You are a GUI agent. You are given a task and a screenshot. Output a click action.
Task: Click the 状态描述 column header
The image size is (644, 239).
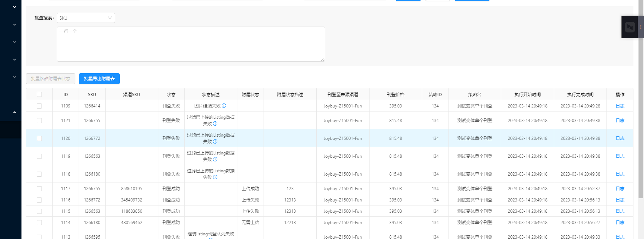click(x=211, y=95)
